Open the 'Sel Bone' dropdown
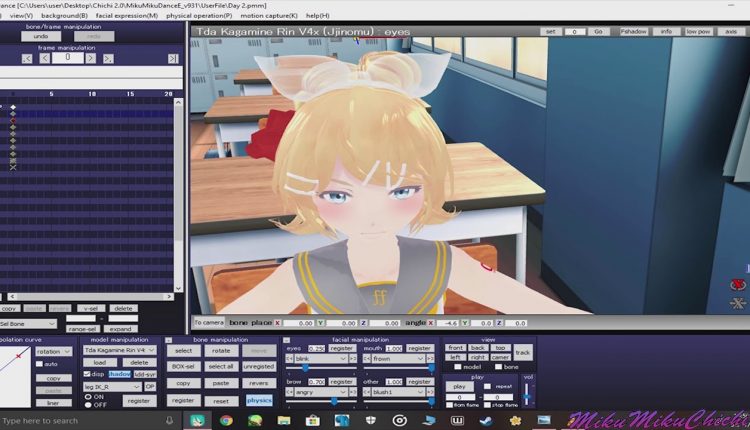Image resolution: width=750 pixels, height=430 pixels. pos(28,324)
